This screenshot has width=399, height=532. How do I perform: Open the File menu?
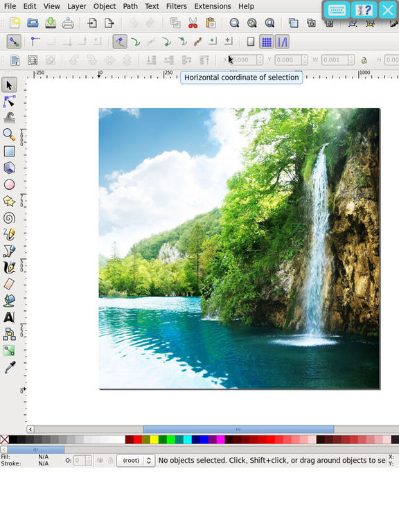pos(10,6)
